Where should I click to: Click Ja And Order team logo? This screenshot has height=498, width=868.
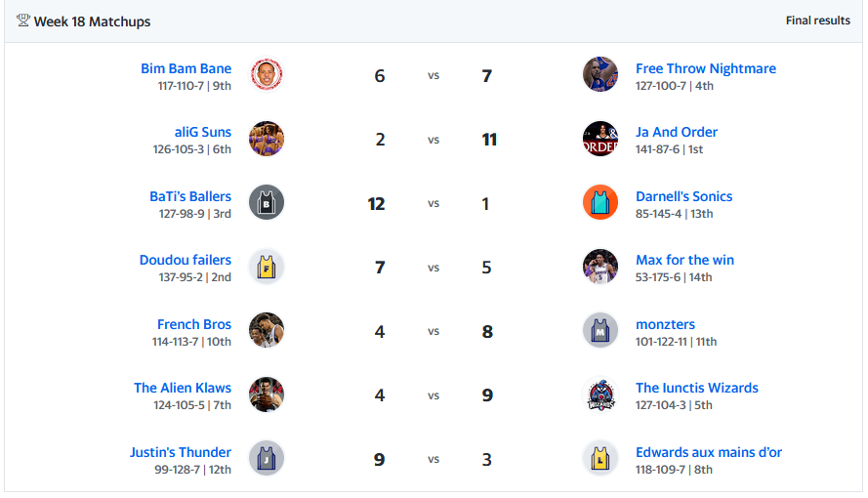600,139
